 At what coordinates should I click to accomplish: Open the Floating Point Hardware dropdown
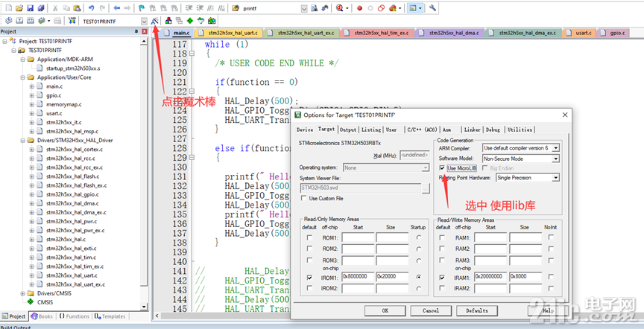(x=556, y=178)
